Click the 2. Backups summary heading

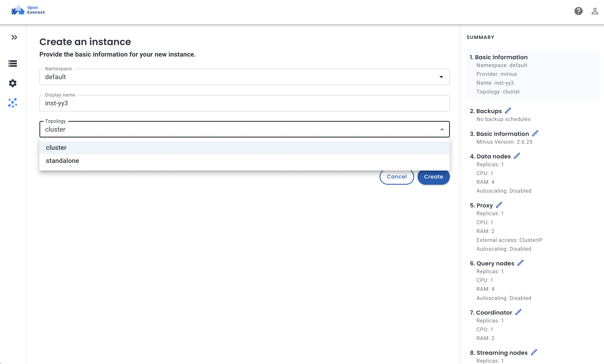point(486,111)
